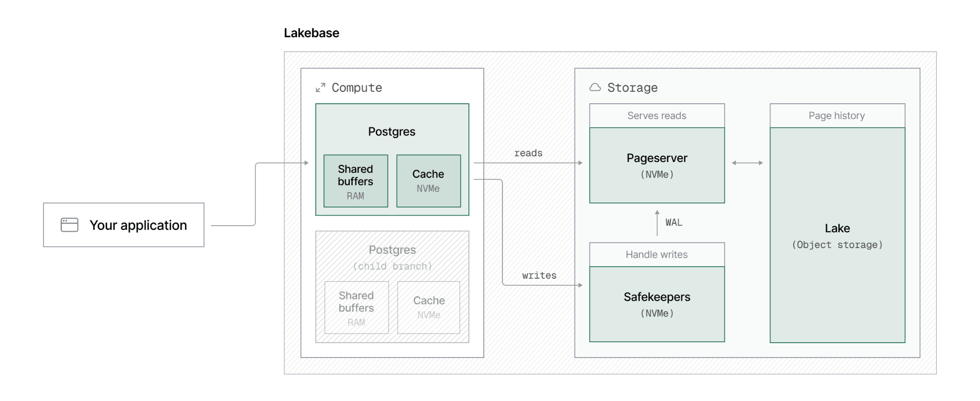Select the Handle writes header
The height and width of the screenshot is (401, 980).
coord(657,255)
